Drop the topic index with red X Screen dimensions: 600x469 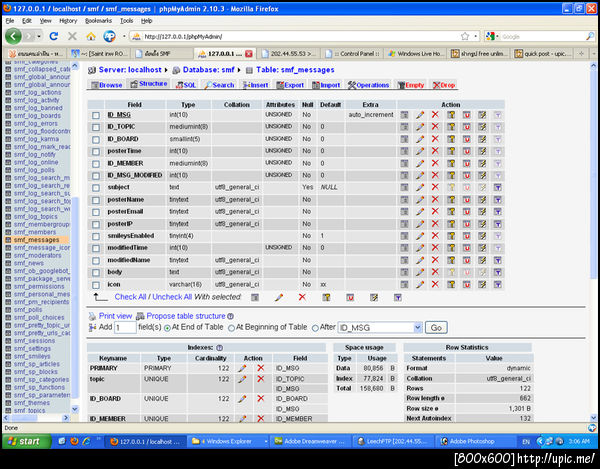[x=261, y=379]
